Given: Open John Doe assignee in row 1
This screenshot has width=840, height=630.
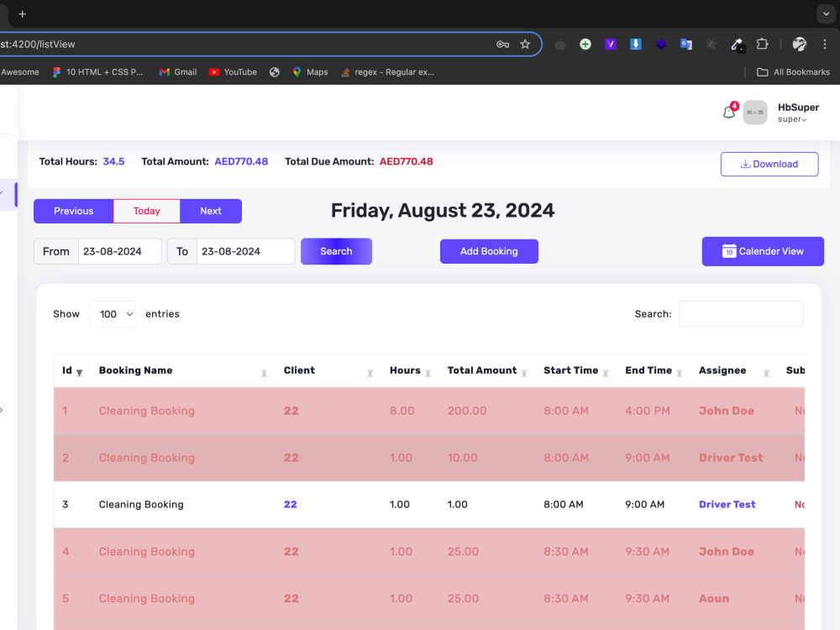Looking at the screenshot, I should point(727,411).
